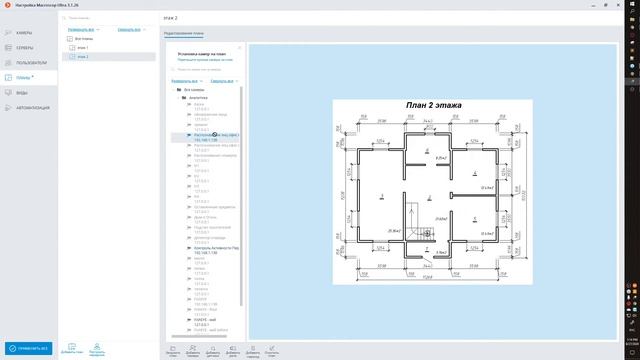Click Развернуть все link in cameras list
Image resolution: width=640 pixels, height=360 pixels.
[184, 81]
